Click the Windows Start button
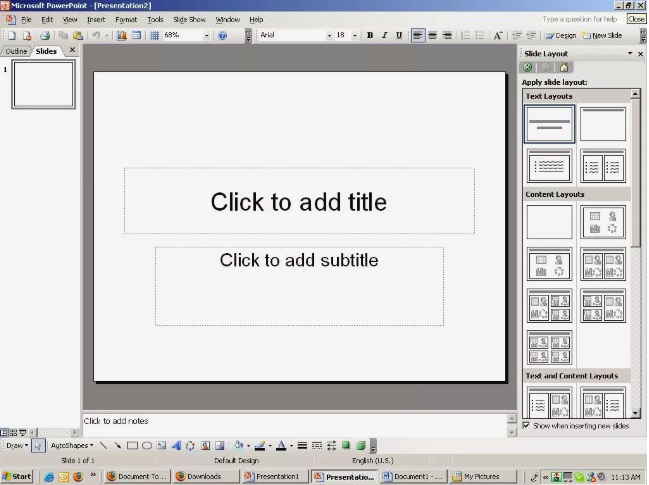649x485 pixels. click(18, 477)
